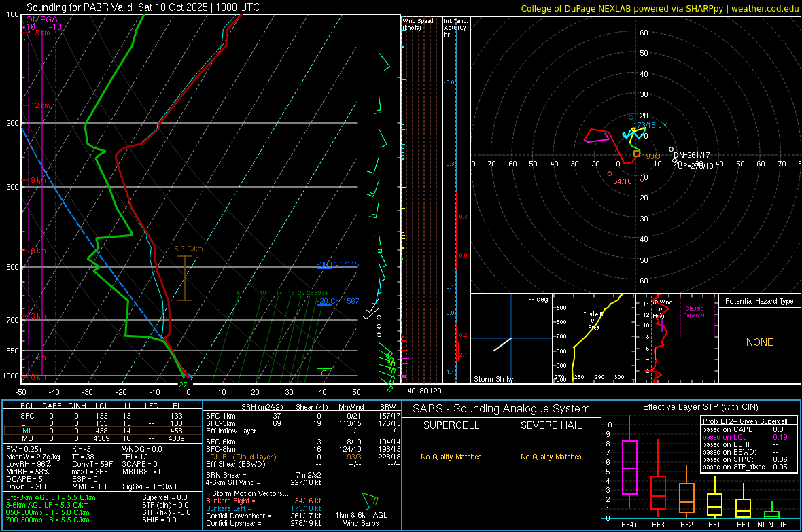
Task: Click the 'Bunkers Left' storm motion row
Action: (264, 508)
